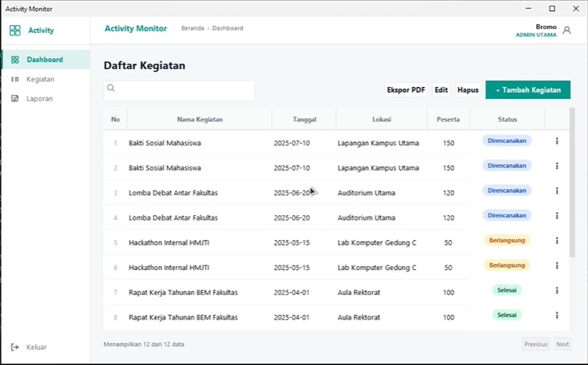
Task: Click participant count 150 in row 1
Action: [448, 143]
